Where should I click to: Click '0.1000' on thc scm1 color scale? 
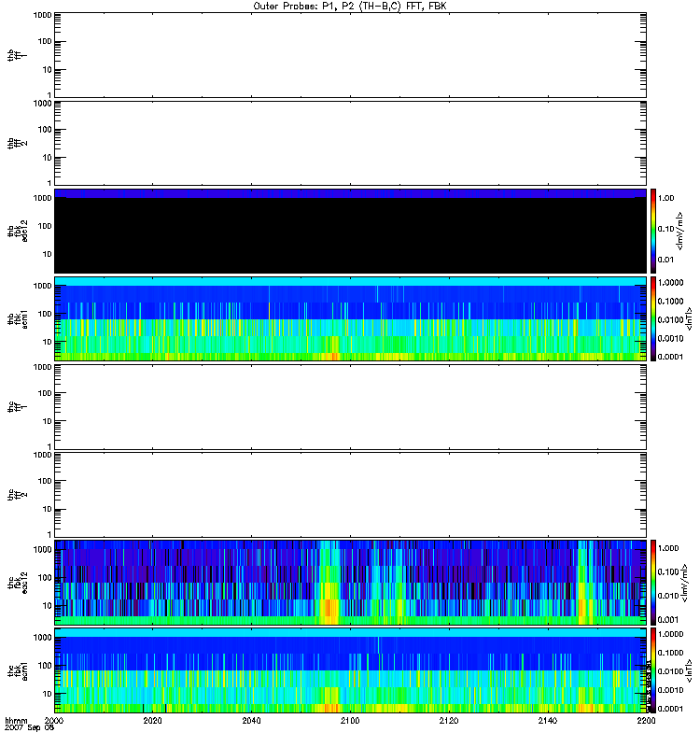(670, 653)
